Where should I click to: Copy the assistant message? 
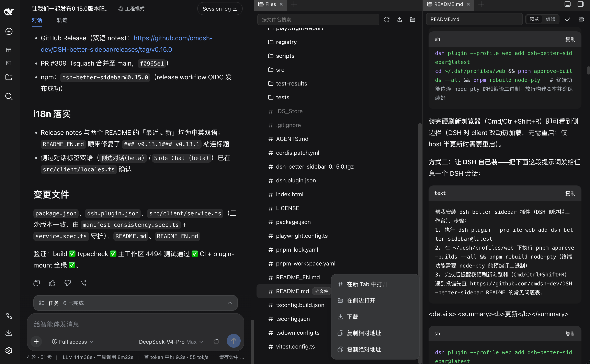click(37, 283)
